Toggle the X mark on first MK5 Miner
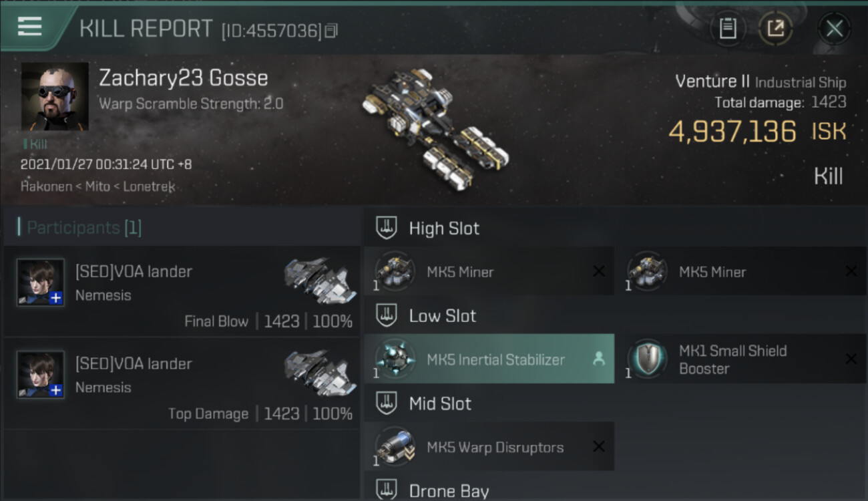 (x=599, y=271)
